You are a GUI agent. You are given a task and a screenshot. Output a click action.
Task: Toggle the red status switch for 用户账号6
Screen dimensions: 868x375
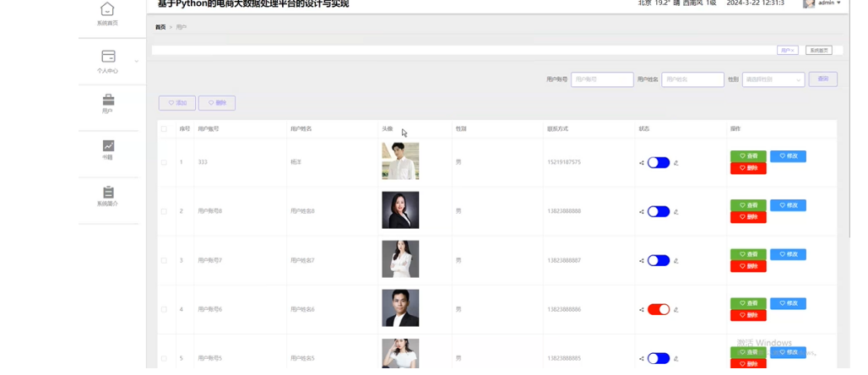(x=659, y=310)
